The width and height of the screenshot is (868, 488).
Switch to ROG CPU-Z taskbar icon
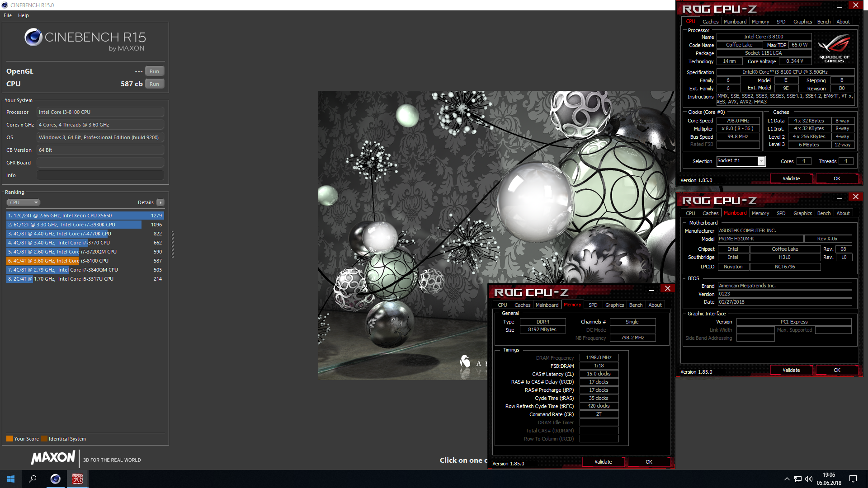[77, 479]
